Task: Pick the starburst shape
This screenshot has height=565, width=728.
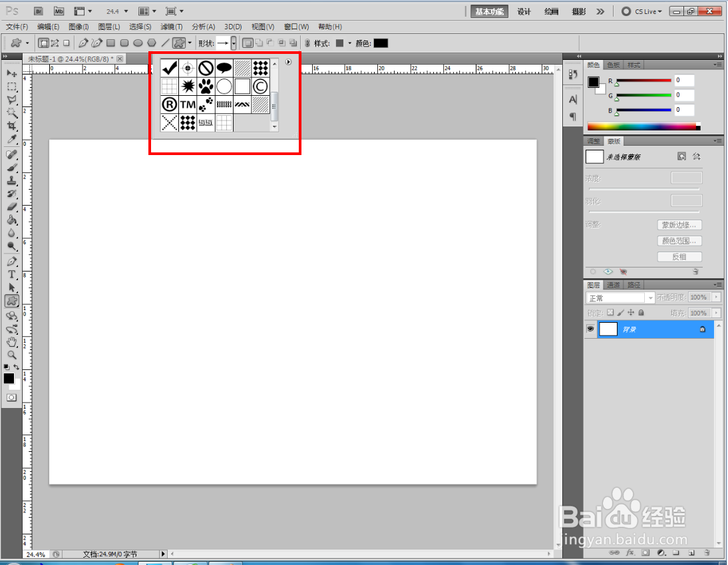Action: (x=188, y=87)
